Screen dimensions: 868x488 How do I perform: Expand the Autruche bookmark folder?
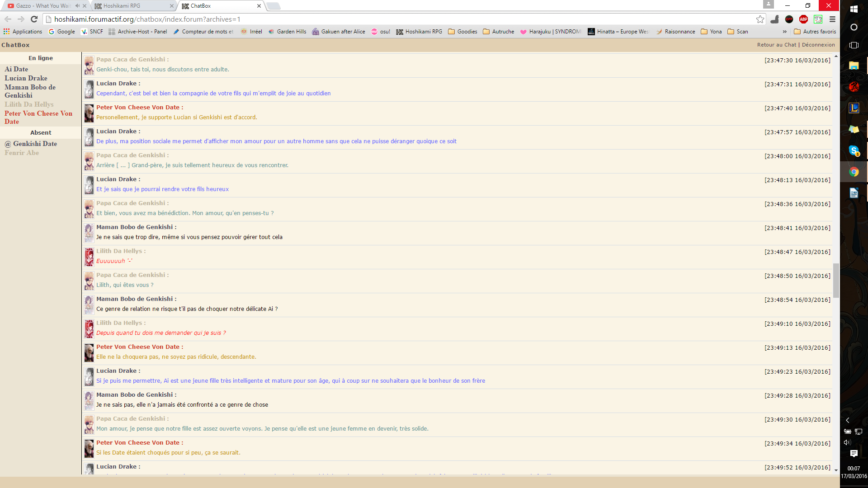(499, 32)
